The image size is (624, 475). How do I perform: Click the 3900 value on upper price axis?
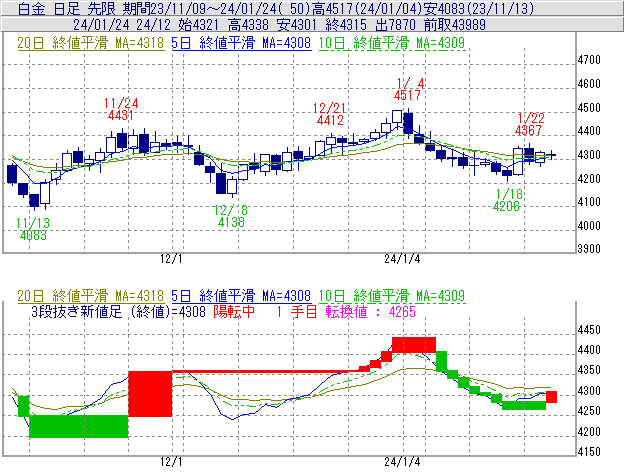(x=589, y=249)
